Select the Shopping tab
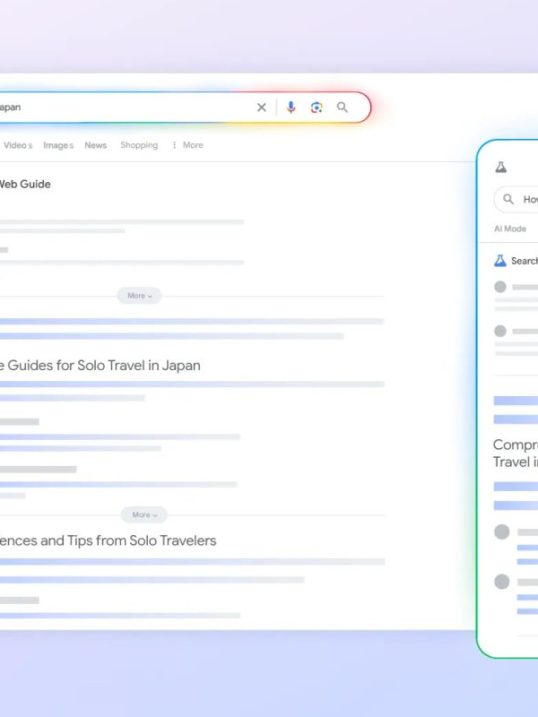Viewport: 538px width, 717px height. (139, 145)
